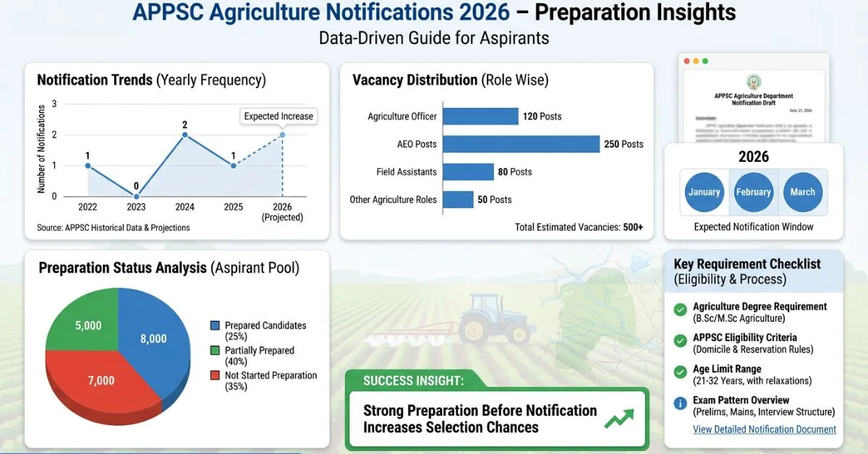The height and width of the screenshot is (454, 868).
Task: Toggle the Agriculture Degree Requirement checkmark
Action: [x=680, y=310]
